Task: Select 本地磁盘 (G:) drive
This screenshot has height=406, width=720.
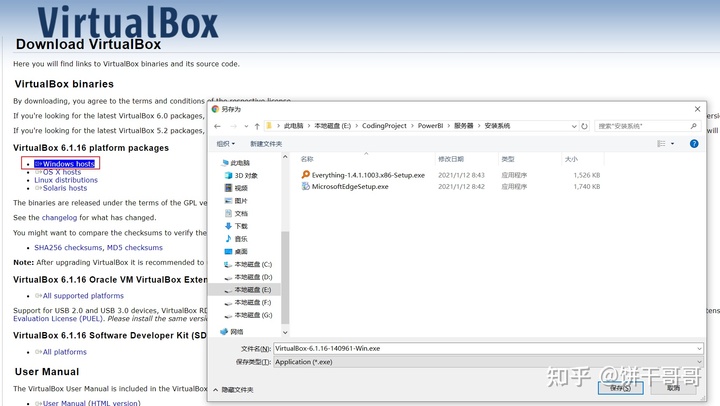Action: pyautogui.click(x=248, y=315)
